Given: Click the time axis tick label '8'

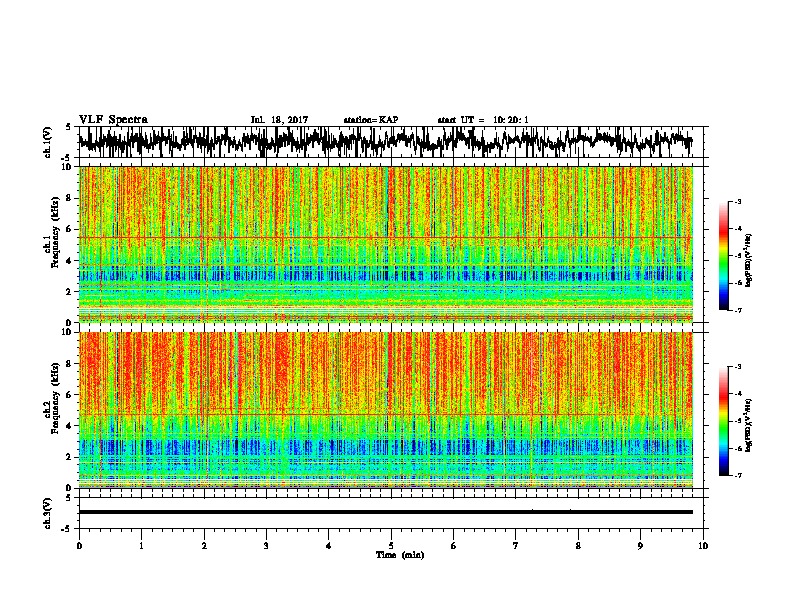Looking at the screenshot, I should [x=578, y=545].
